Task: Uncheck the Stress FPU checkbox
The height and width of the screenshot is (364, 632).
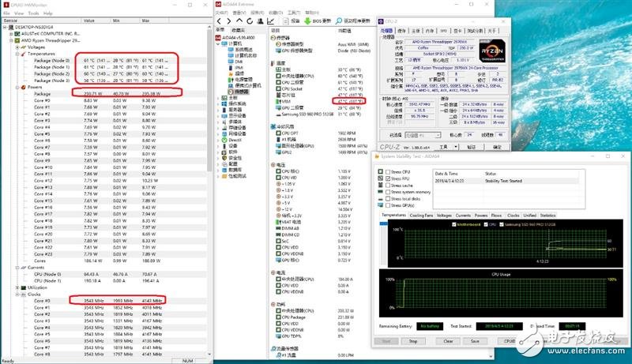Action: coord(388,178)
